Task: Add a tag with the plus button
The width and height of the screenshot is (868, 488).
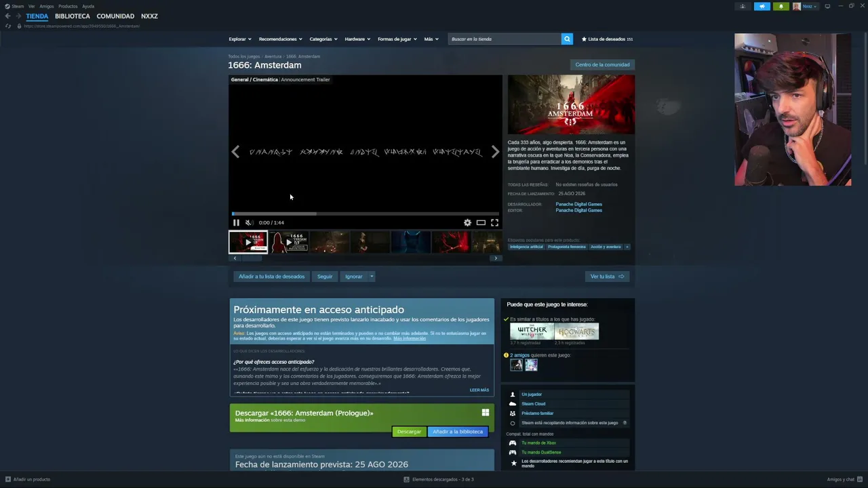Action: click(627, 247)
